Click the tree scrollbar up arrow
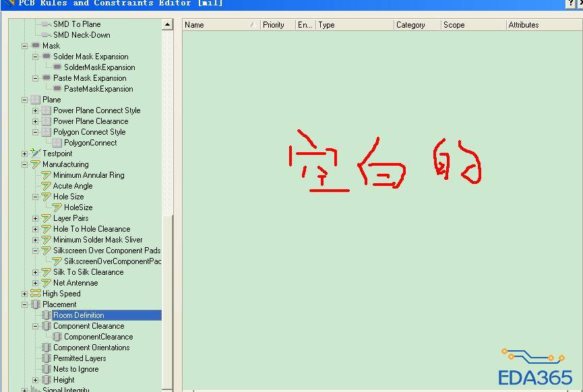The width and height of the screenshot is (583, 392). (167, 24)
